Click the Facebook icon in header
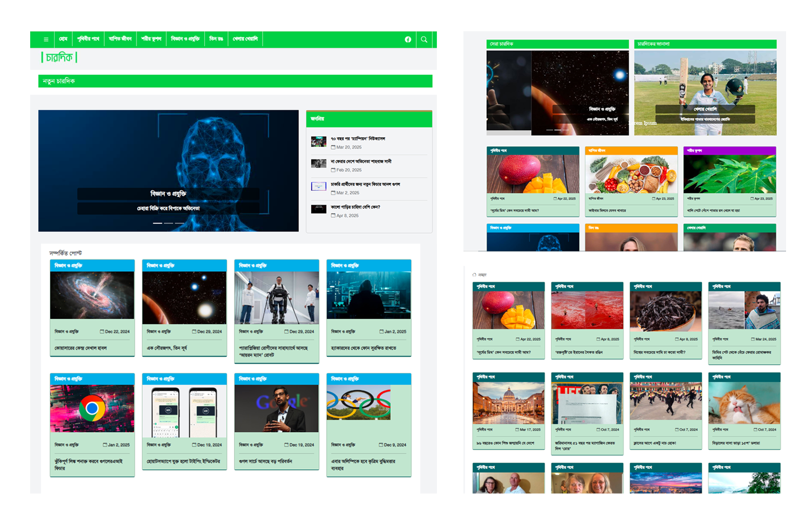Viewport: 798px width, 532px height. [x=408, y=39]
